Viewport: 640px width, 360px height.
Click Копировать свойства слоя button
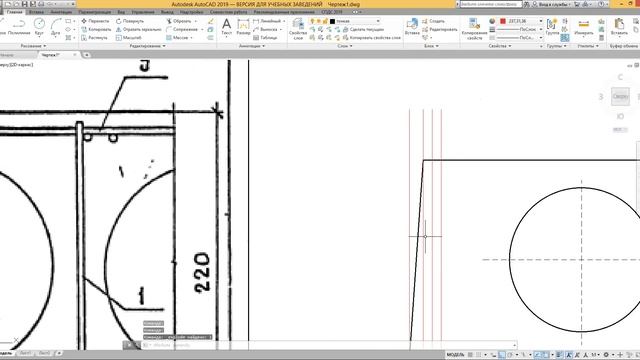click(x=372, y=38)
